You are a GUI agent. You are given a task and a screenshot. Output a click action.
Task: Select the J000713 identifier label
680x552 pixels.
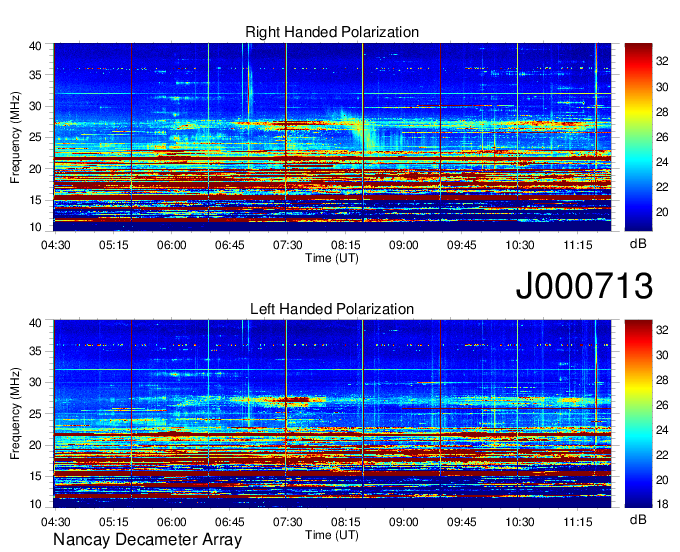(584, 286)
